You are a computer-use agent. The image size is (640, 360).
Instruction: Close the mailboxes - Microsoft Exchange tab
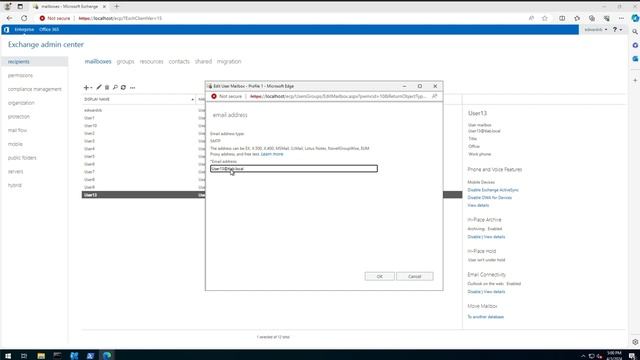(x=104, y=7)
